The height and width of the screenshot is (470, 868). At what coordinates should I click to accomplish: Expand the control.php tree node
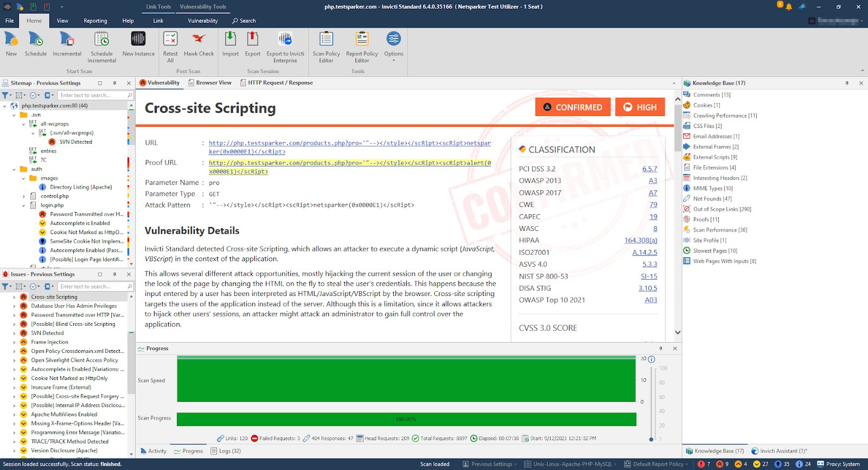pos(23,196)
